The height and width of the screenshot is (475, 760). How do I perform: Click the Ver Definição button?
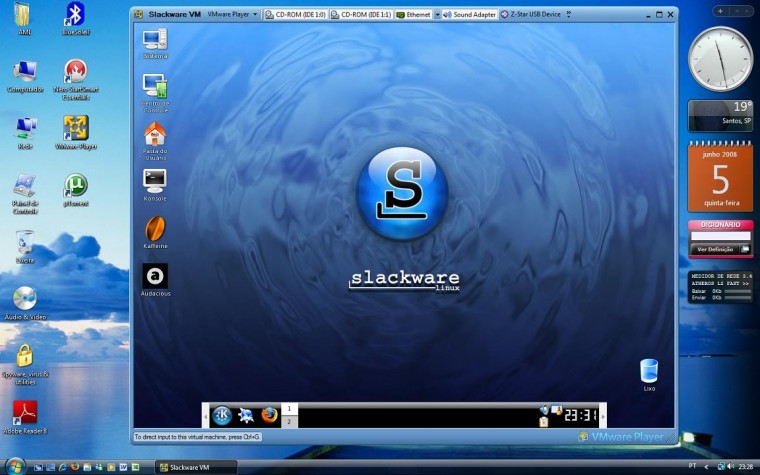tap(715, 249)
